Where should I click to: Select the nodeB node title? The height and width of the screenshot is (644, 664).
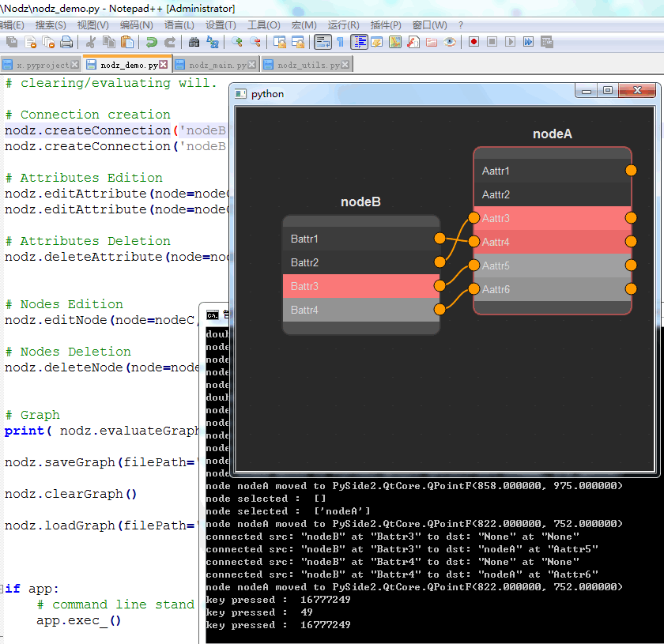[360, 202]
